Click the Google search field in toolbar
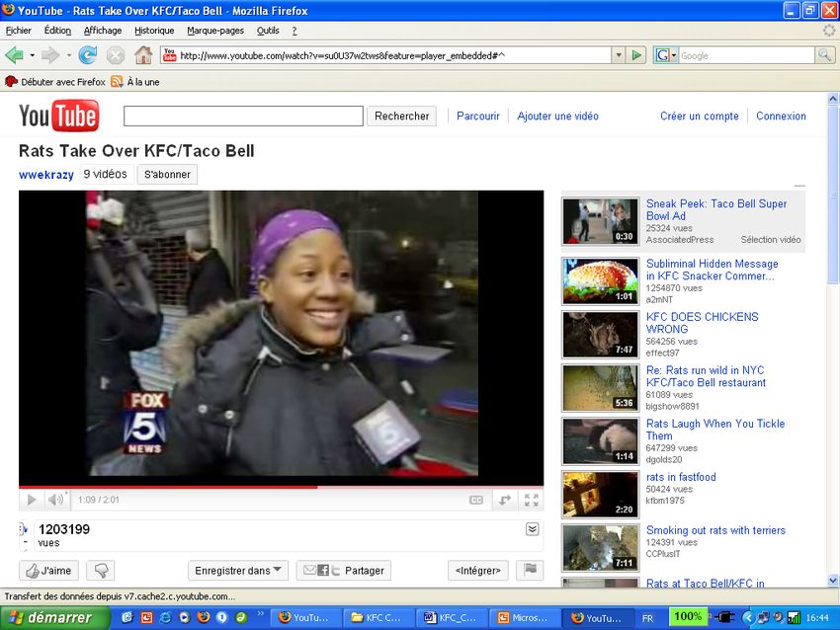The width and height of the screenshot is (840, 630). click(746, 55)
